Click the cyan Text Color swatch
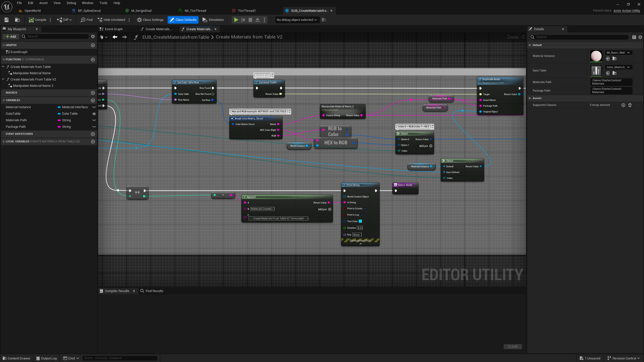The width and height of the screenshot is (644, 362). tap(360, 221)
